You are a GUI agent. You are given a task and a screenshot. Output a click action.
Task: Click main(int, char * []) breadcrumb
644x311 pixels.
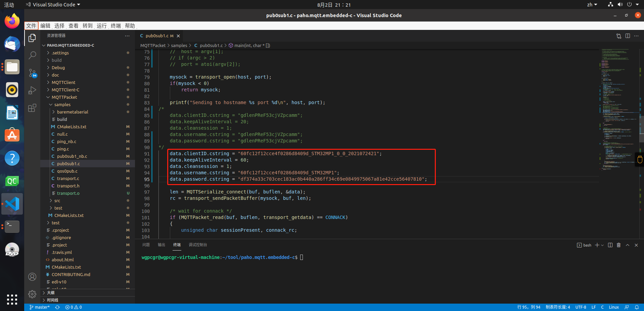(x=249, y=45)
